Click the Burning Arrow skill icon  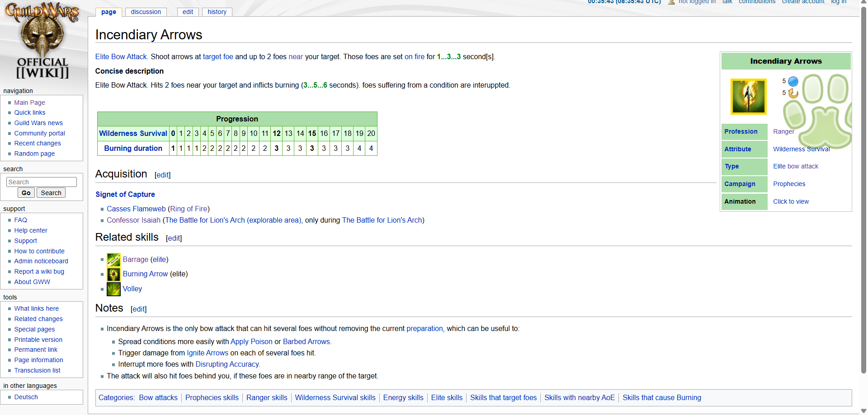pyautogui.click(x=113, y=274)
